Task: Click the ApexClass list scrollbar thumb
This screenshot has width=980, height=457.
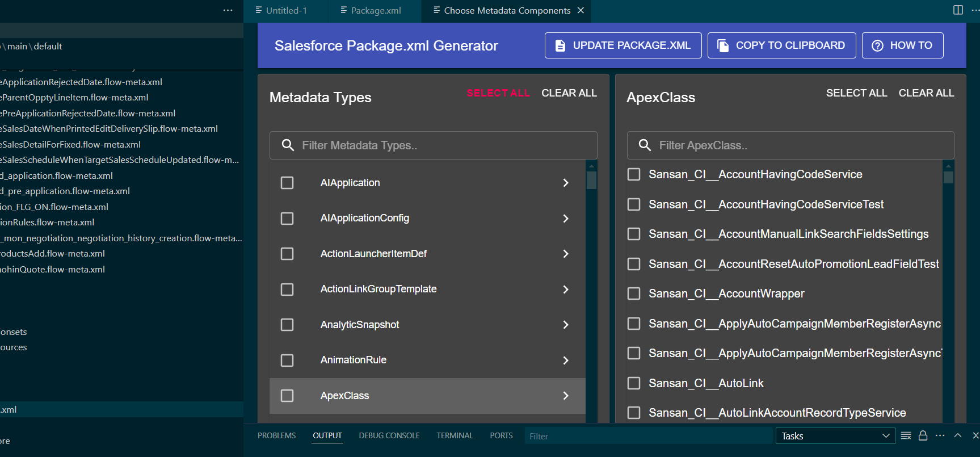Action: [948, 177]
